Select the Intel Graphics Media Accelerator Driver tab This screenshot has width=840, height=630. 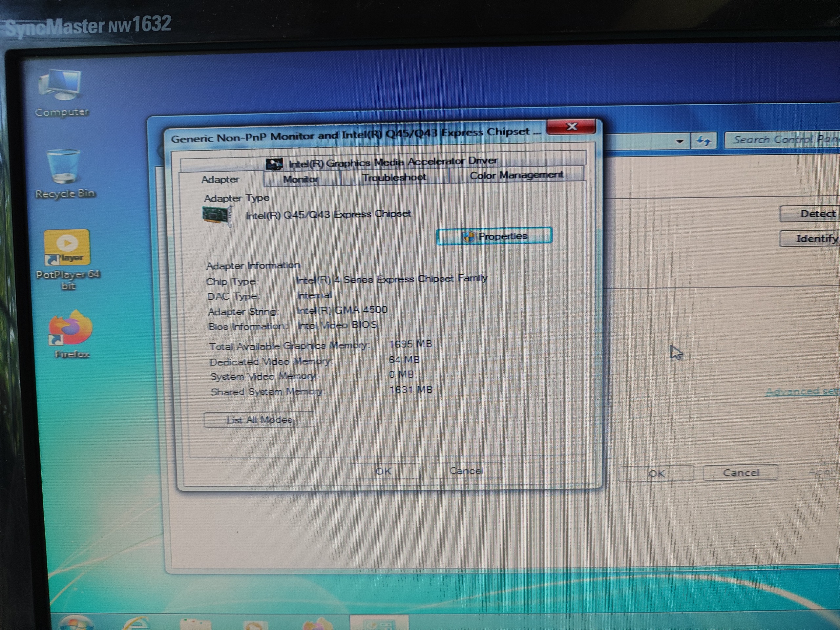[383, 162]
